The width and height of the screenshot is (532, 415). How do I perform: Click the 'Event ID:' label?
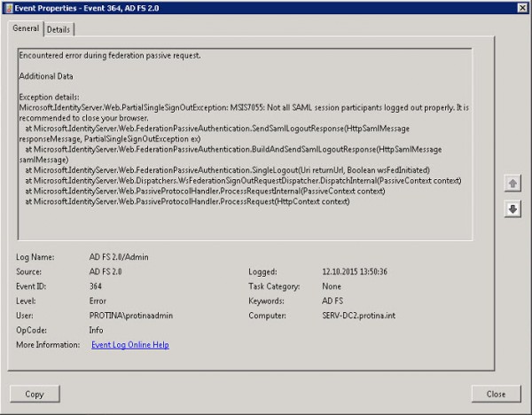click(x=31, y=286)
